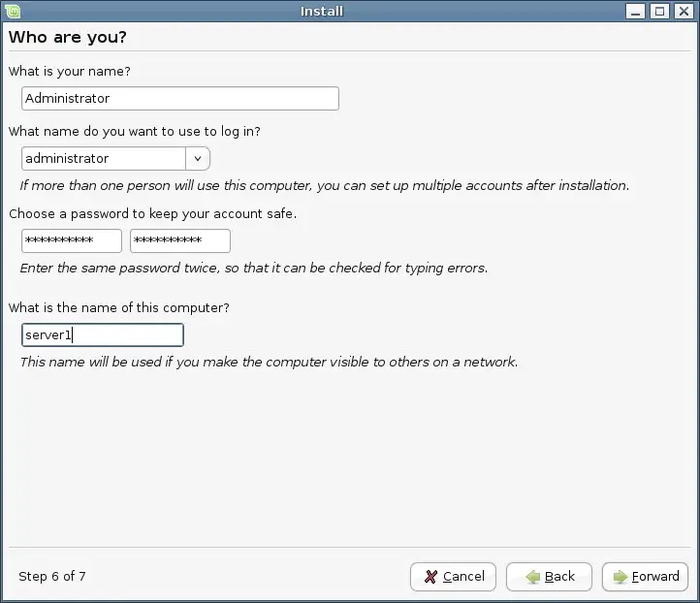Click into the 'administrator' login name text box
700x603 pixels.
104,158
